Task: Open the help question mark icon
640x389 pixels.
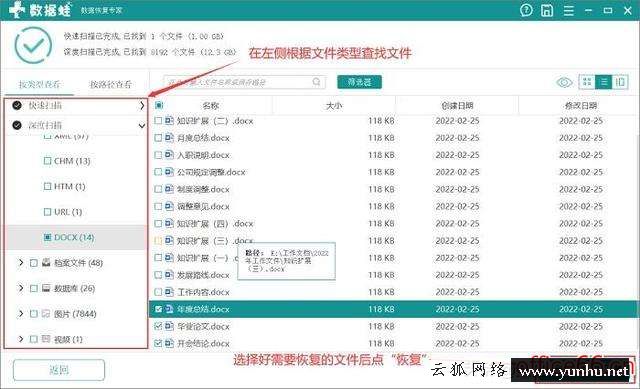Action: click(x=526, y=10)
